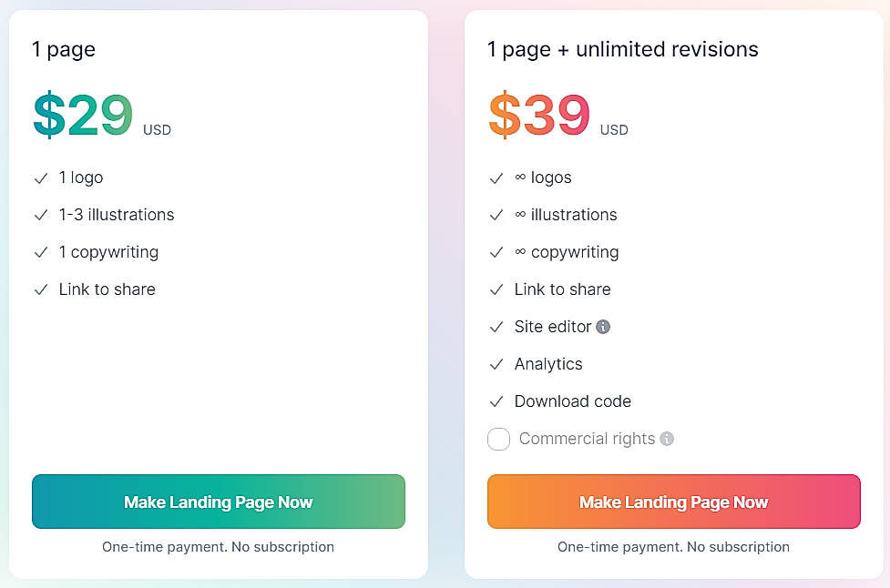
Task: Click Make Landing Page Now on $29 plan
Action: [x=218, y=502]
